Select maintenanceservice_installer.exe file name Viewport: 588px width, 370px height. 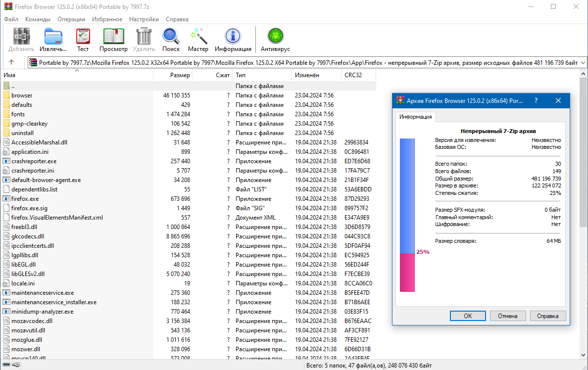[x=54, y=302]
